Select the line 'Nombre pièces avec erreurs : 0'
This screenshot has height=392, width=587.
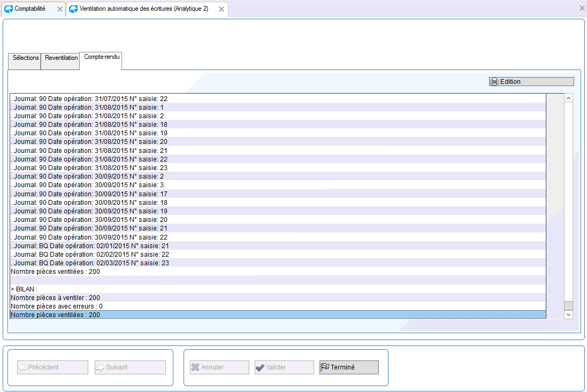click(57, 306)
